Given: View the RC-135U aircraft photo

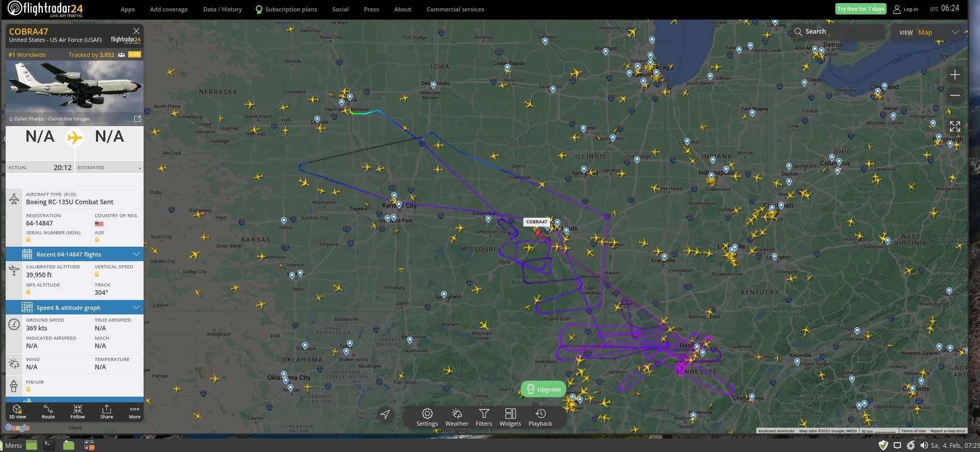Looking at the screenshot, I should [75, 92].
